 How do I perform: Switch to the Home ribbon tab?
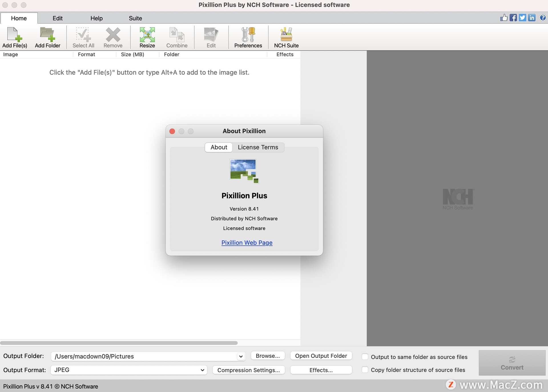(x=19, y=18)
